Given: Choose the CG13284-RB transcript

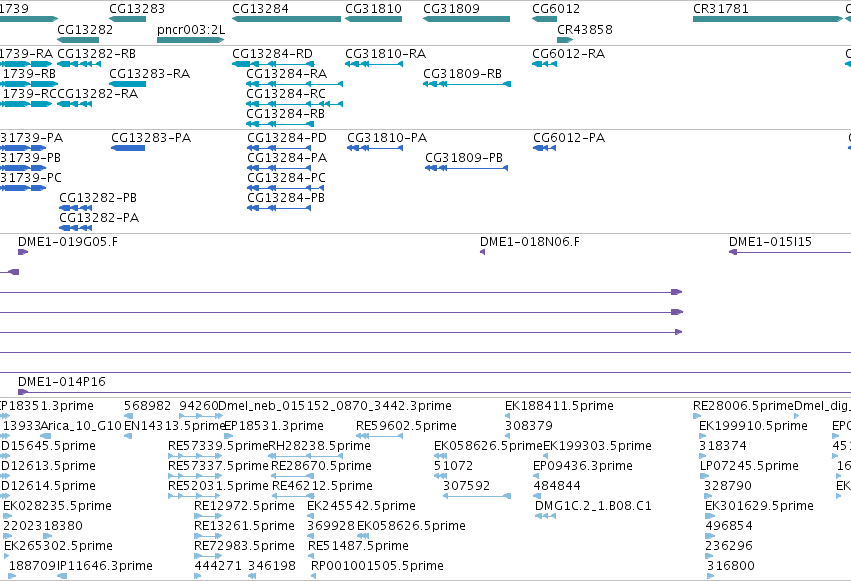Looking at the screenshot, I should click(280, 124).
